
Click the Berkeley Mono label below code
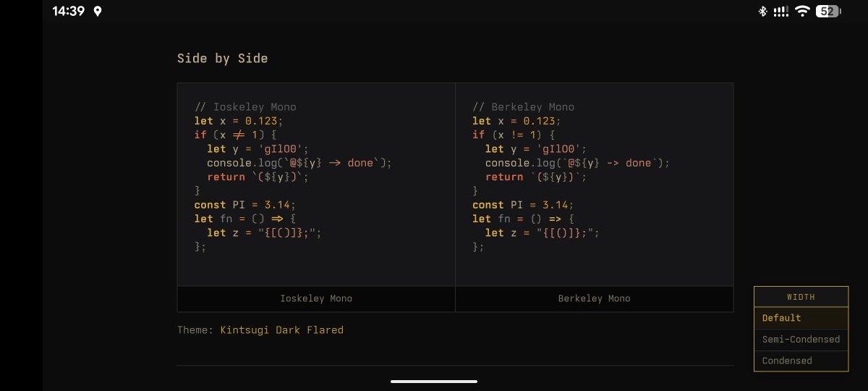595,298
